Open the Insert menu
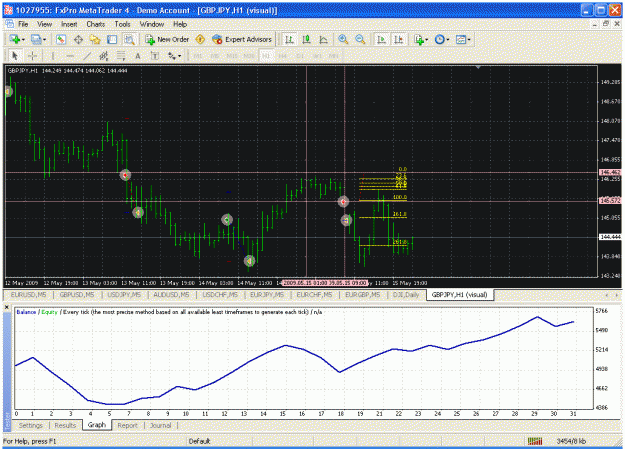625x449 pixels. click(69, 24)
